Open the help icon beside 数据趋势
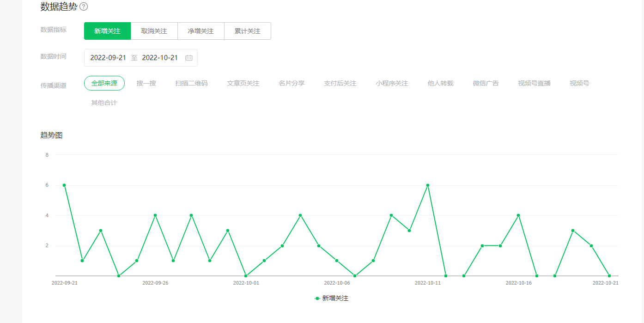This screenshot has height=323, width=644. pos(84,6)
